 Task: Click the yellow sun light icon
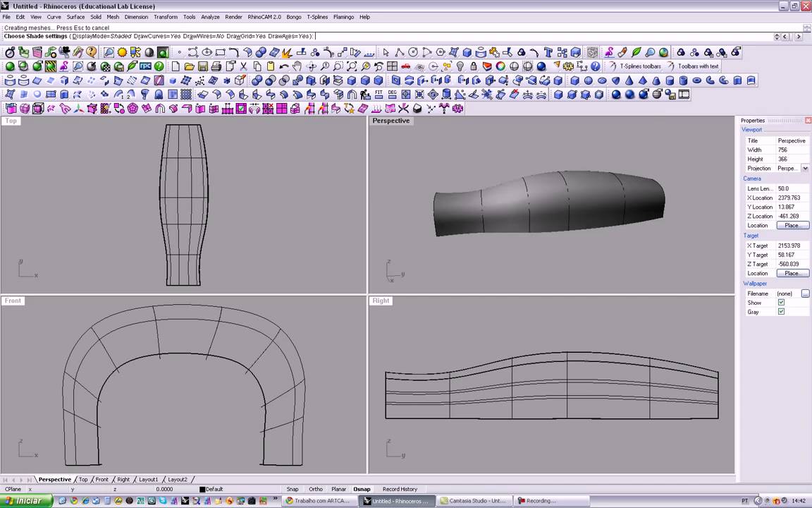tap(122, 52)
